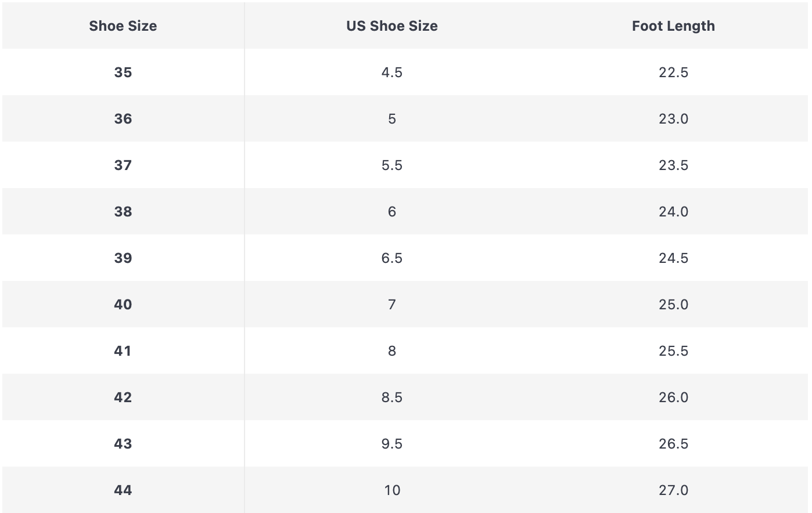Select shoe size 41 cell
The width and height of the screenshot is (812, 513).
coord(123,351)
